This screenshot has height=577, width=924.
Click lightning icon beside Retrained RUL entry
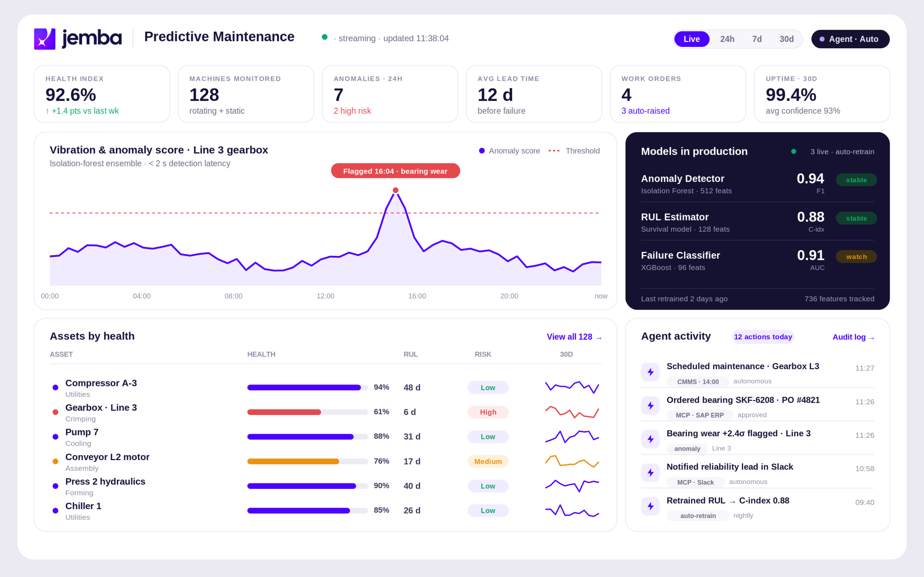650,506
